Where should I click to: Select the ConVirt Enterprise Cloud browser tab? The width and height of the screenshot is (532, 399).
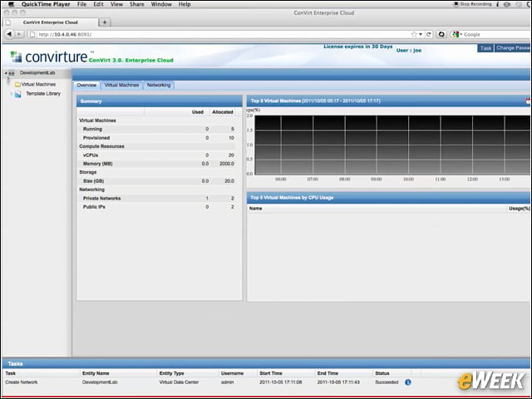pyautogui.click(x=51, y=22)
